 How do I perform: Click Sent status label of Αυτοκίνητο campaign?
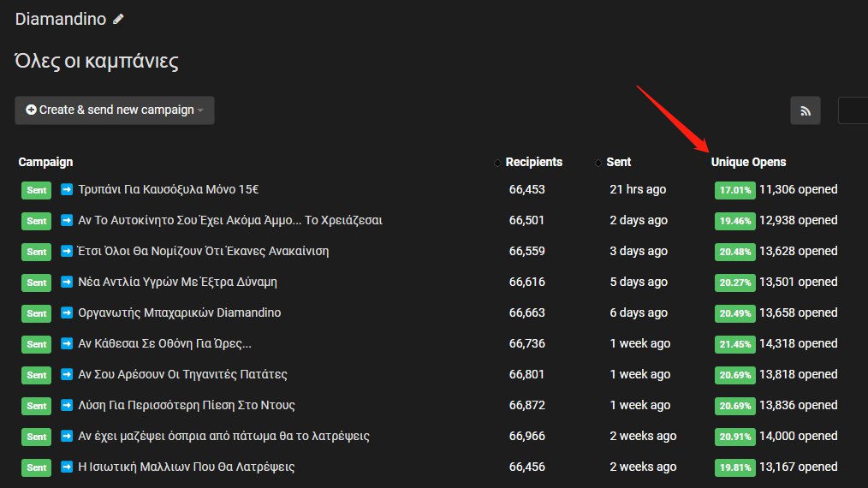coord(37,221)
